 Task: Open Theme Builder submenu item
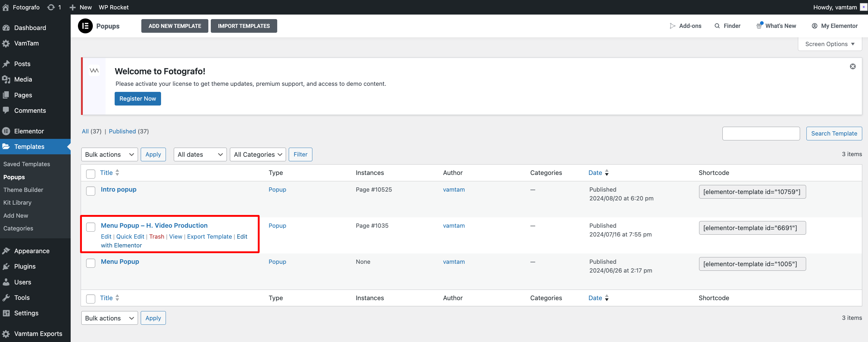click(23, 190)
